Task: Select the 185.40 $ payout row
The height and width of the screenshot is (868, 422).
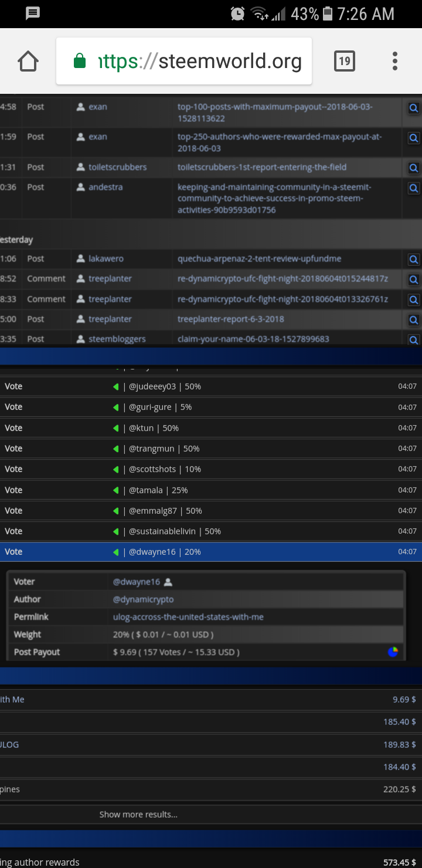Action: pyautogui.click(x=211, y=722)
